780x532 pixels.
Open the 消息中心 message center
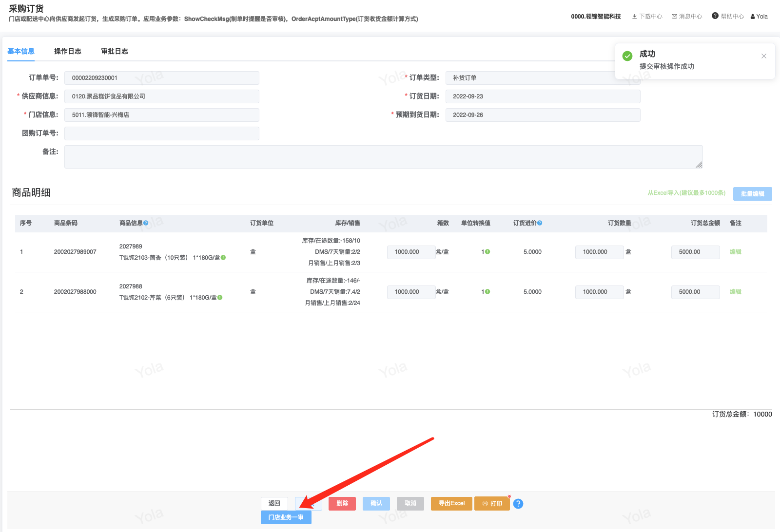click(687, 17)
